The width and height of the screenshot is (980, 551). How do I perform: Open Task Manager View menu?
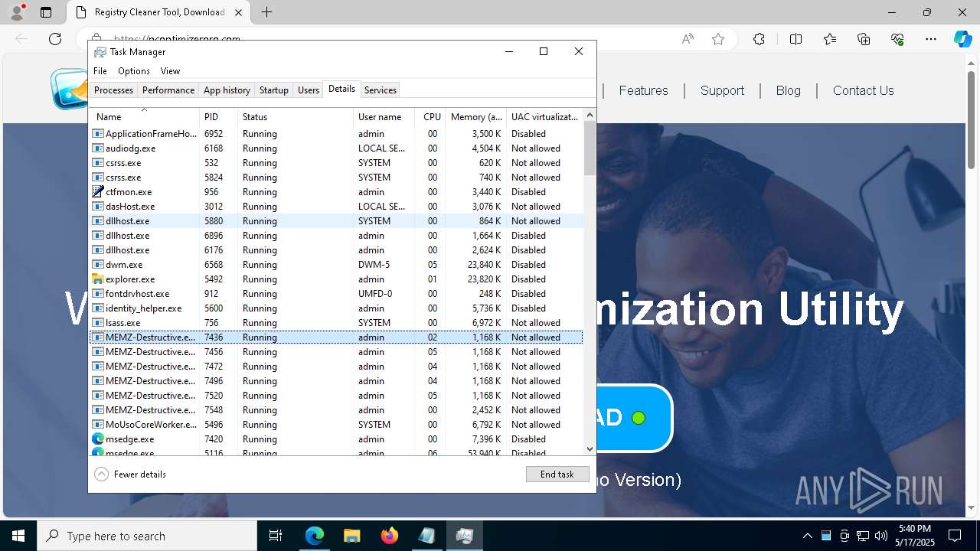click(170, 70)
